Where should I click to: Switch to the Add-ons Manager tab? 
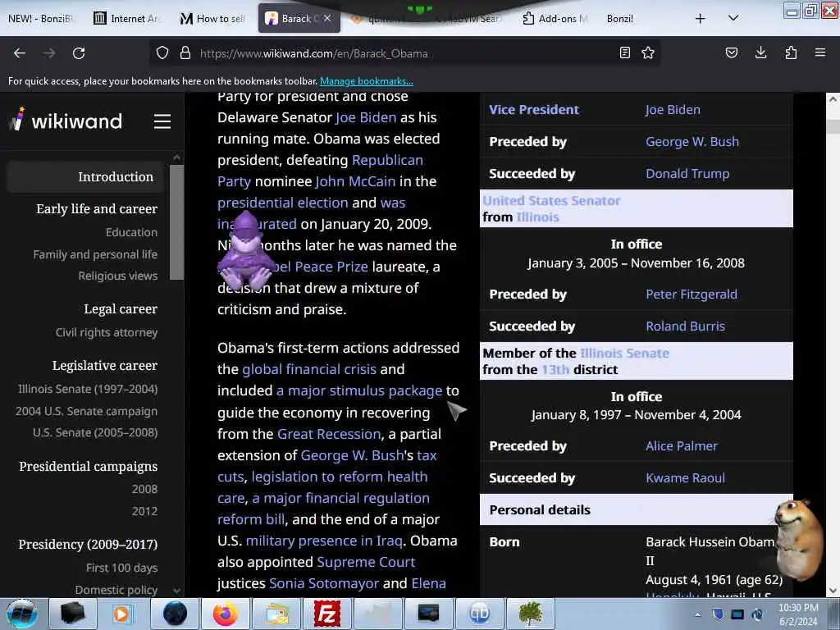555,19
